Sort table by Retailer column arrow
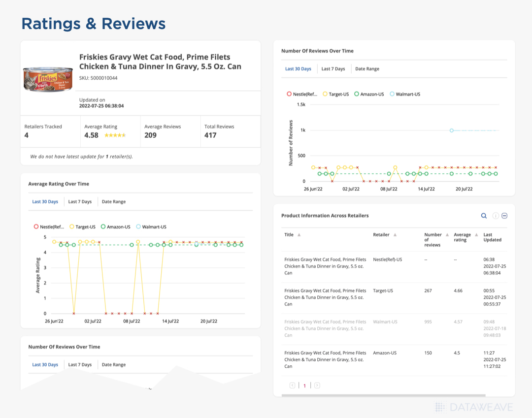Screen dimensions: 532x418 click(x=395, y=234)
